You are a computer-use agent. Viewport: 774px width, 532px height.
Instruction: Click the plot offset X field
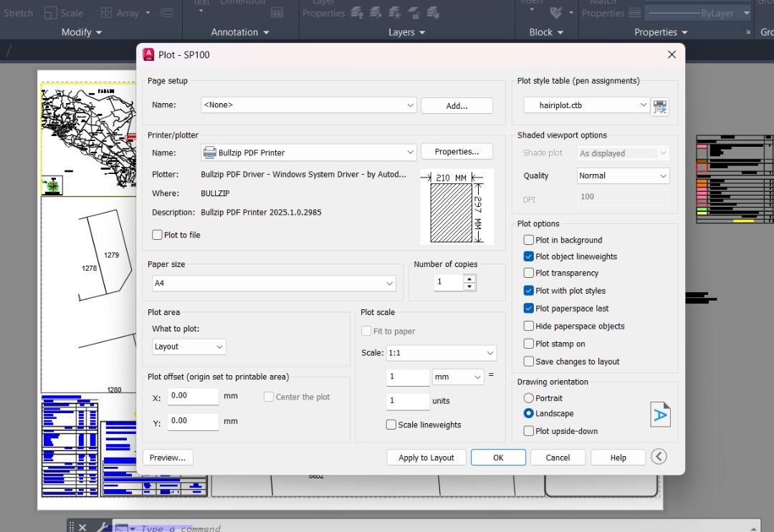tap(193, 396)
